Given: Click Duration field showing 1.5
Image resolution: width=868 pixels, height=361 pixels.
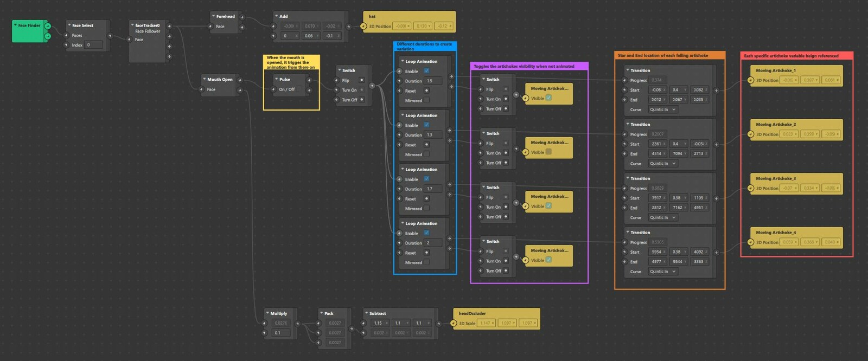Looking at the screenshot, I should click(x=433, y=81).
